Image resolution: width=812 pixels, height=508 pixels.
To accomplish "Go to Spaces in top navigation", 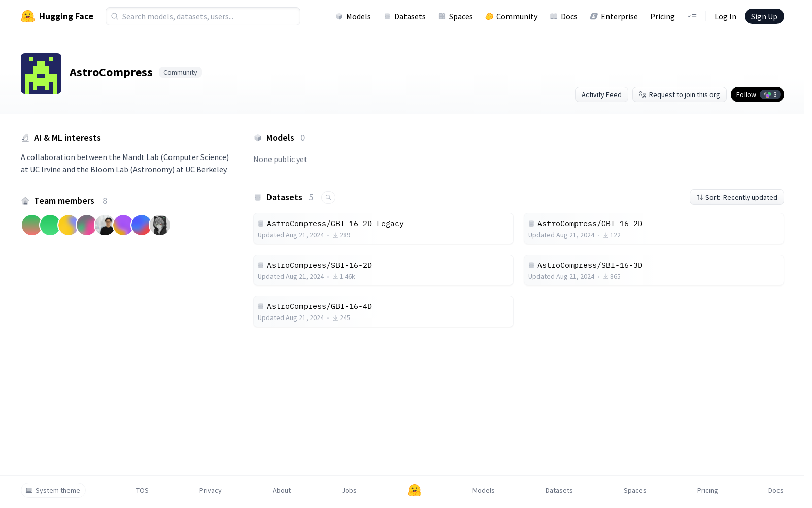I will click(x=456, y=16).
